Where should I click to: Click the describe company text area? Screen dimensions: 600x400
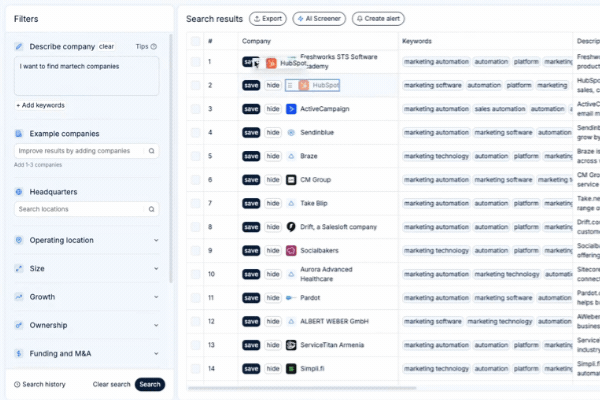86,76
